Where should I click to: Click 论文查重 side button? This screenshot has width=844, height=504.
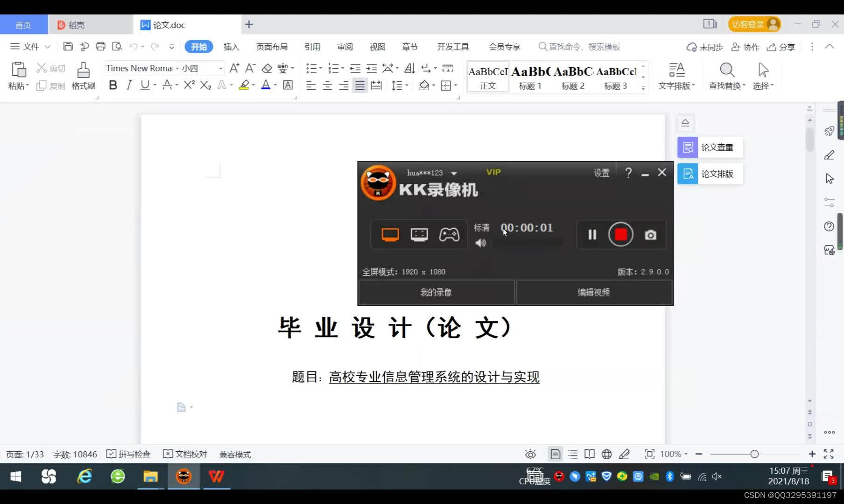pos(710,147)
